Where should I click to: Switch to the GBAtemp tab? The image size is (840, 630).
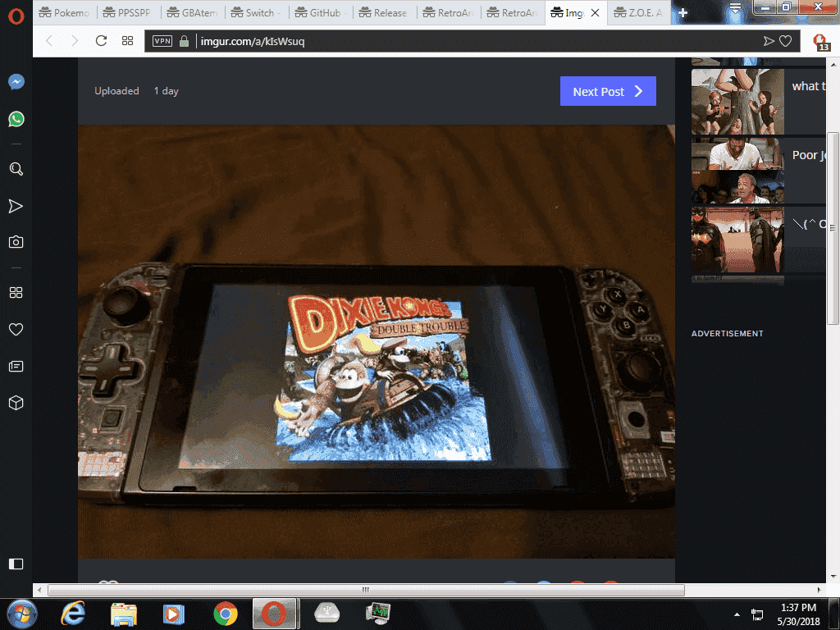pos(193,13)
